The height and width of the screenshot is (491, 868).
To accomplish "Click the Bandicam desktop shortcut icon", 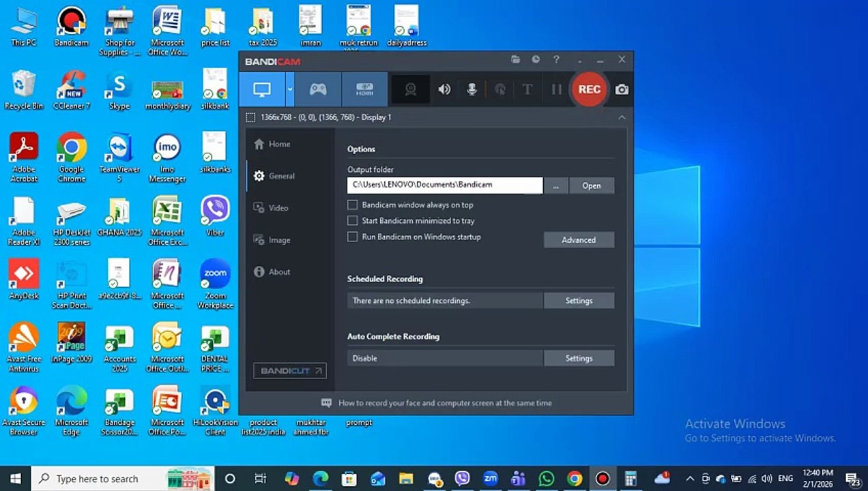I will 72,27.
